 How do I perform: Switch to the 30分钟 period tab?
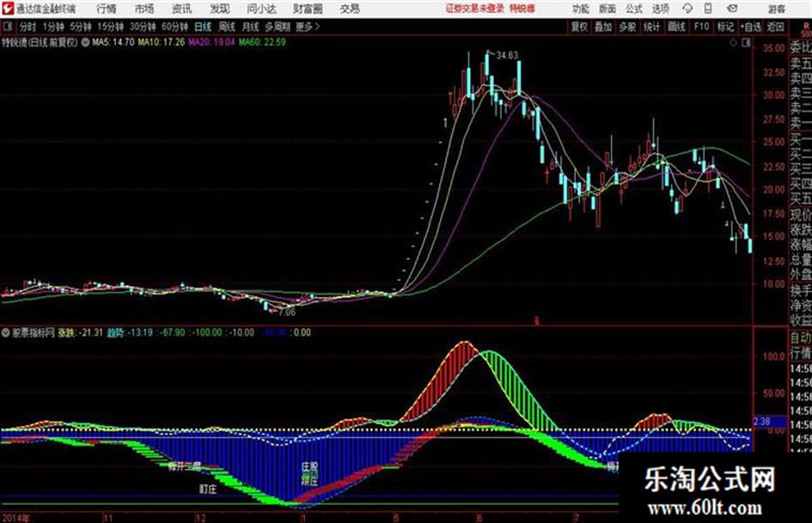(x=143, y=27)
